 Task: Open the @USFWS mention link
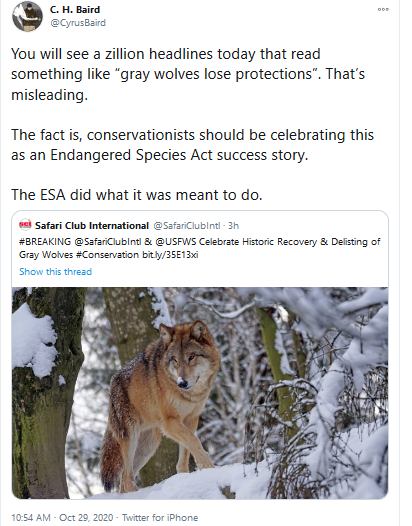(x=176, y=242)
